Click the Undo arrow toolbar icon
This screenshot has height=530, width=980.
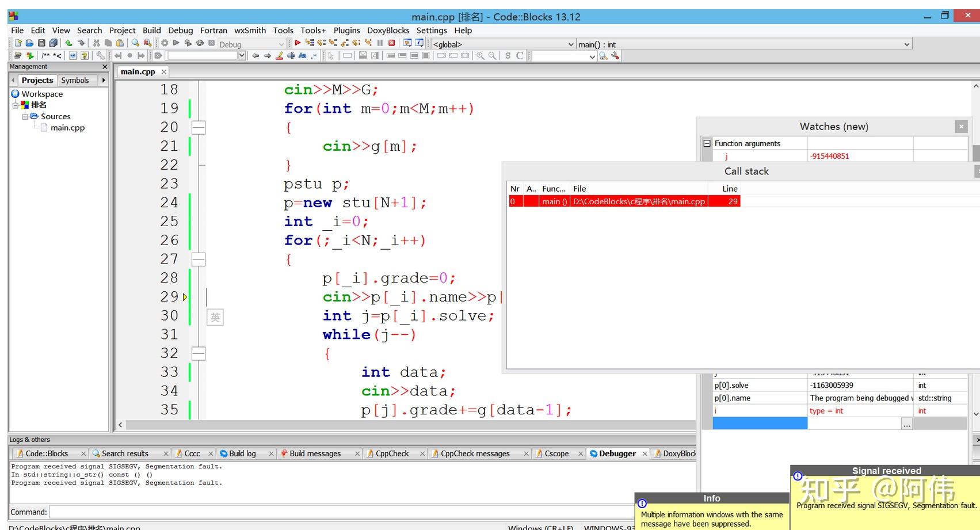68,43
